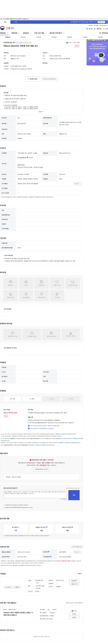Screen dimensions: 108x644
Task: Expand the 채용정보 navigation dropdown
Action: click(x=4, y=33)
